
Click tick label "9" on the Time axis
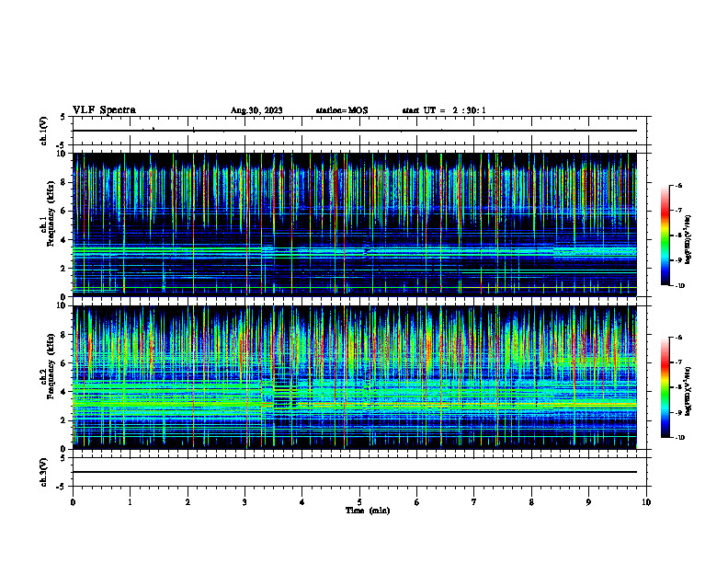(588, 502)
